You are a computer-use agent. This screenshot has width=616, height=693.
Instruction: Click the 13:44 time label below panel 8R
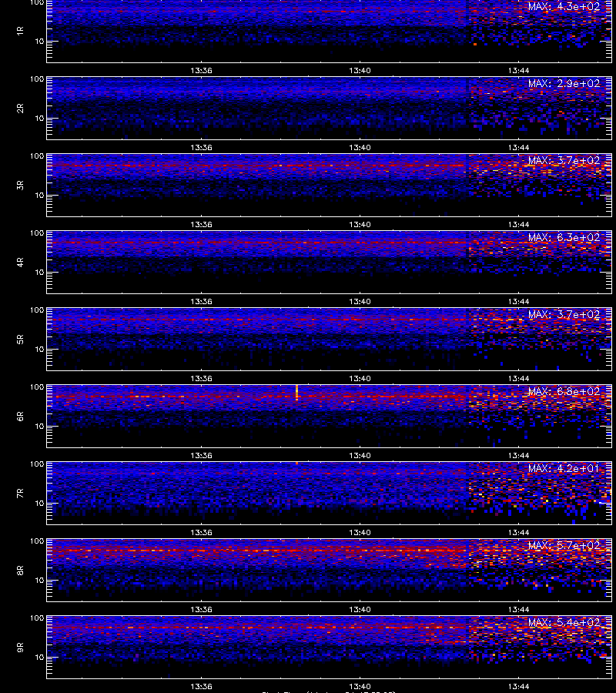pyautogui.click(x=518, y=610)
